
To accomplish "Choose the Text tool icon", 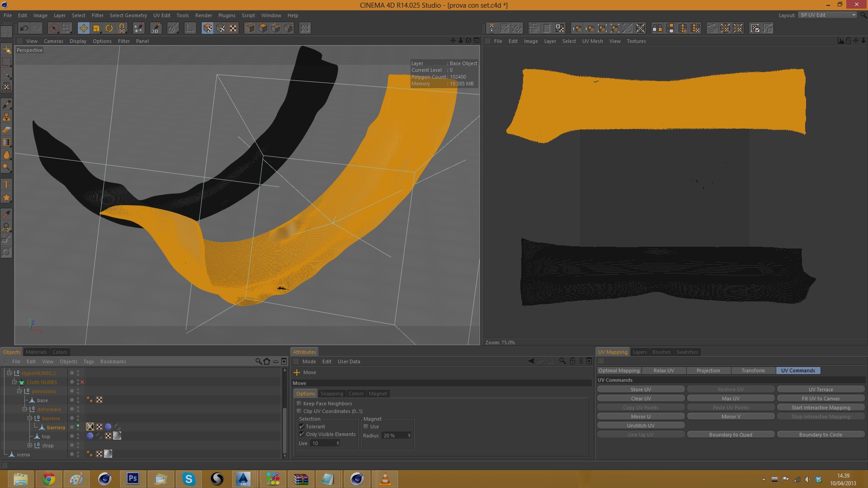I will [7, 184].
